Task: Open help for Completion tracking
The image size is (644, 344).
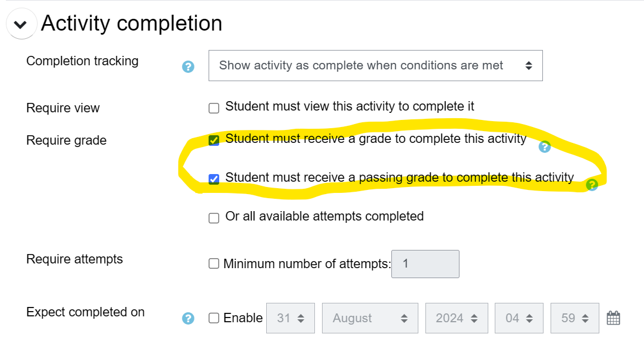Action: coord(188,66)
